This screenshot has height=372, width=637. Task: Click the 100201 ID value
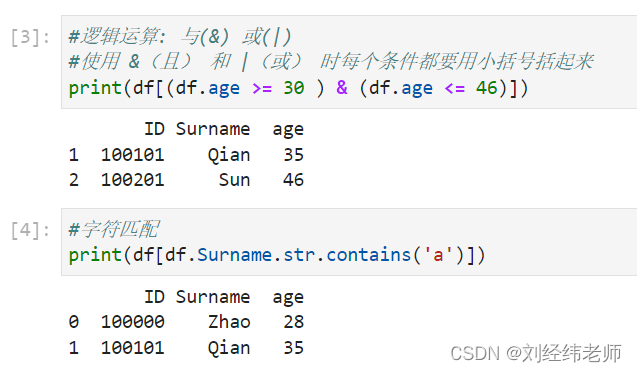(x=132, y=180)
